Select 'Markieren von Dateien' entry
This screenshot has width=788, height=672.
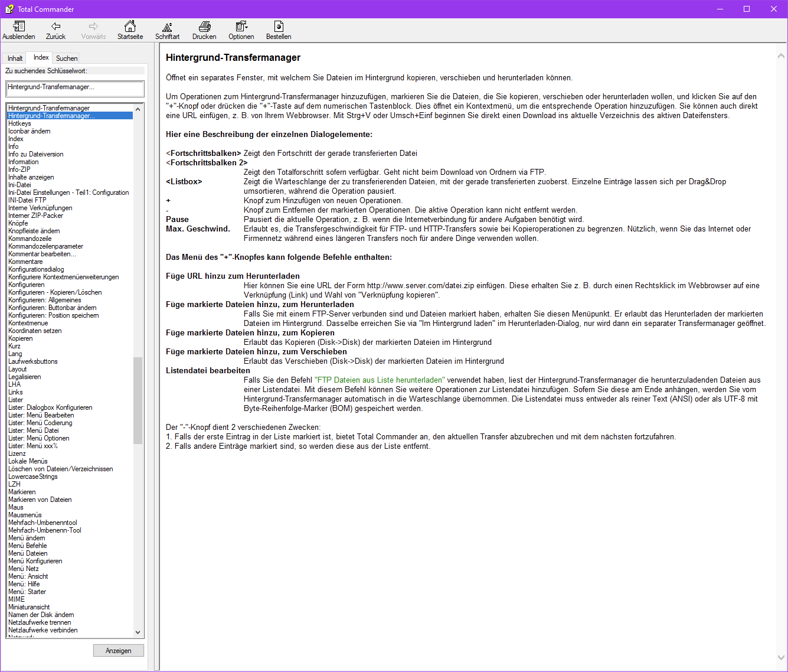[40, 500]
